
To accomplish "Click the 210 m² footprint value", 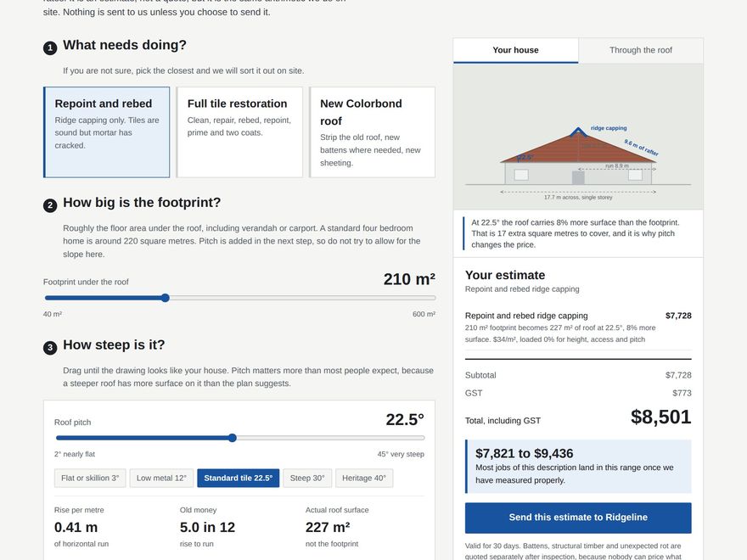I will coord(409,279).
